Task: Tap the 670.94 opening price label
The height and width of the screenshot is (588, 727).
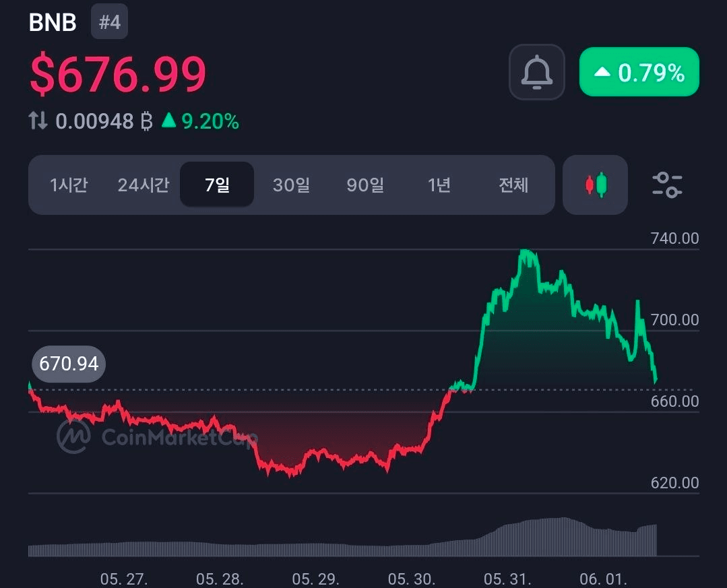Action: pyautogui.click(x=69, y=364)
